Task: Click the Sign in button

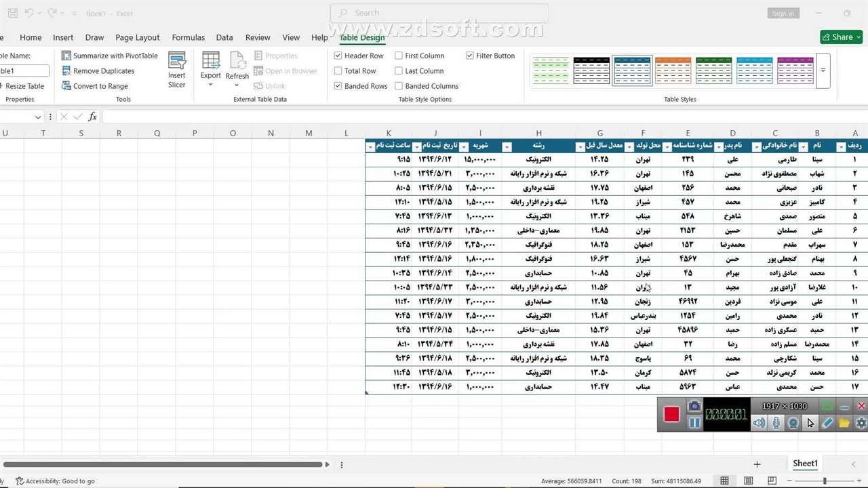Action: (x=783, y=14)
